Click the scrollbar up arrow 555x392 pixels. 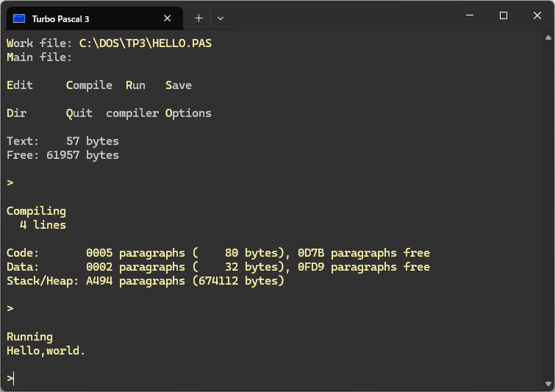(x=548, y=38)
